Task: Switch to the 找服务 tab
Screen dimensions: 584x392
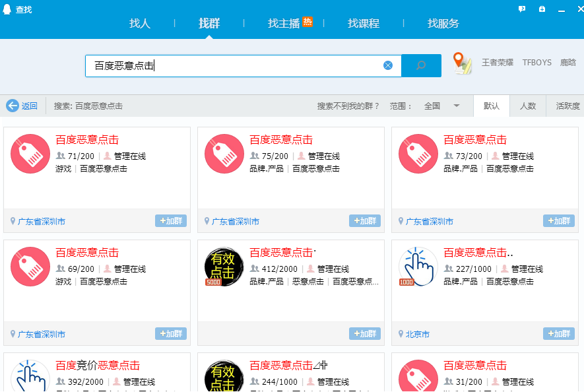Action: pyautogui.click(x=443, y=24)
